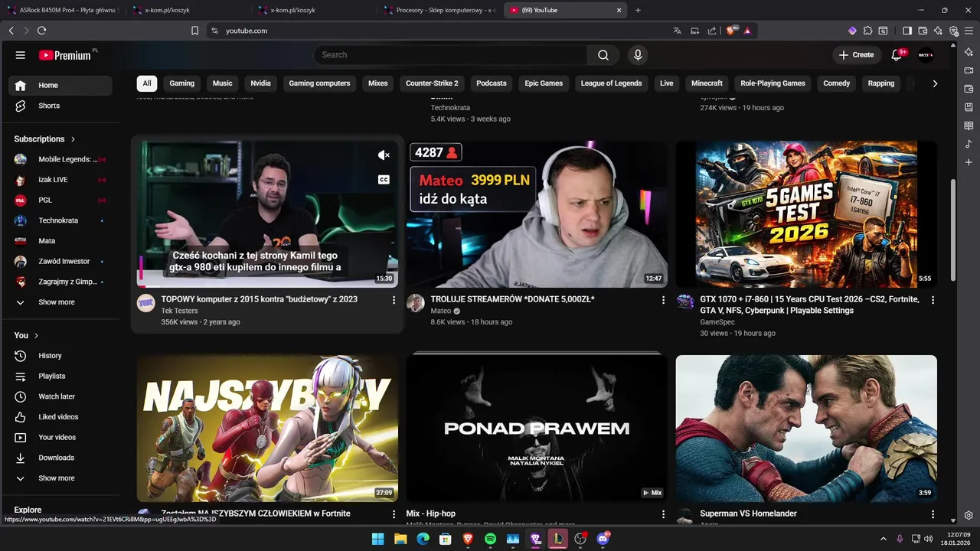Open Playlists in the sidebar
The height and width of the screenshot is (551, 980).
[x=60, y=377]
